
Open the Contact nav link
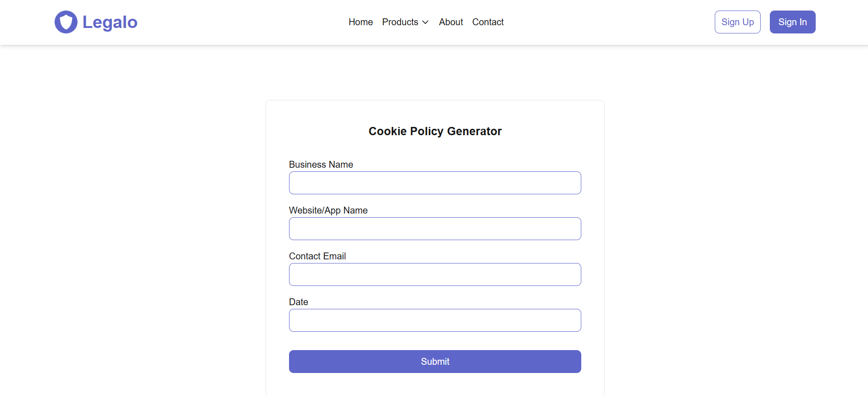488,22
